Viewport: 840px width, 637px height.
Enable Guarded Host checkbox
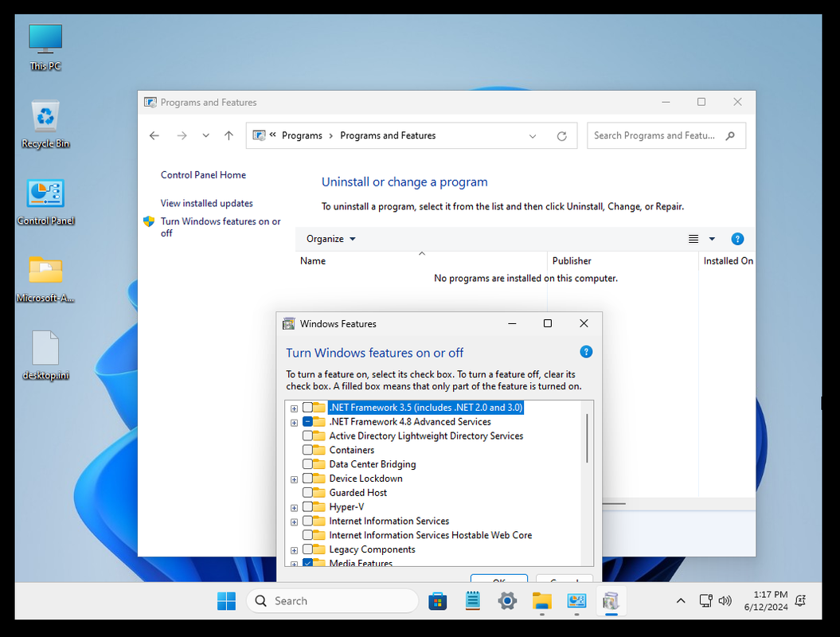[307, 492]
